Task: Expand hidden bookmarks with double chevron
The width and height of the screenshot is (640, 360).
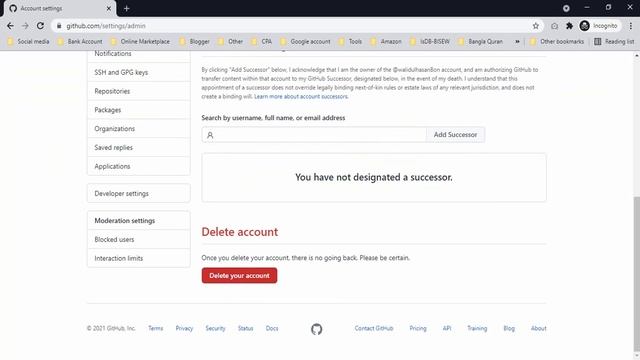Action: [517, 42]
